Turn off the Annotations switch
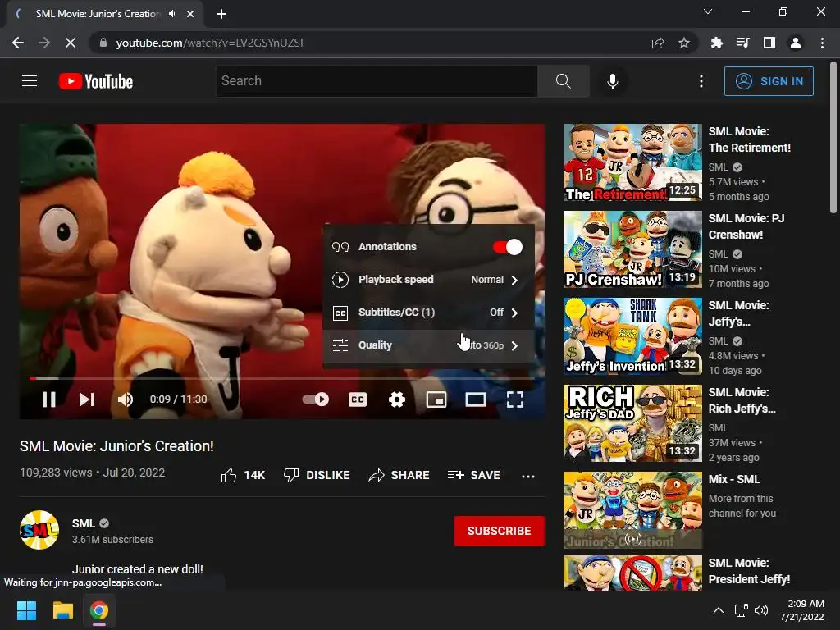This screenshot has height=630, width=840. tap(507, 247)
